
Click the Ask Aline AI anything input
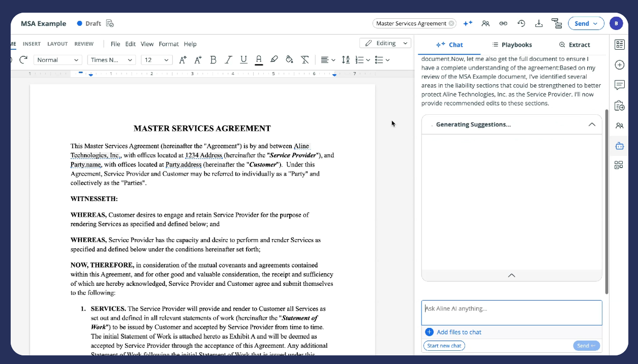pyautogui.click(x=512, y=313)
